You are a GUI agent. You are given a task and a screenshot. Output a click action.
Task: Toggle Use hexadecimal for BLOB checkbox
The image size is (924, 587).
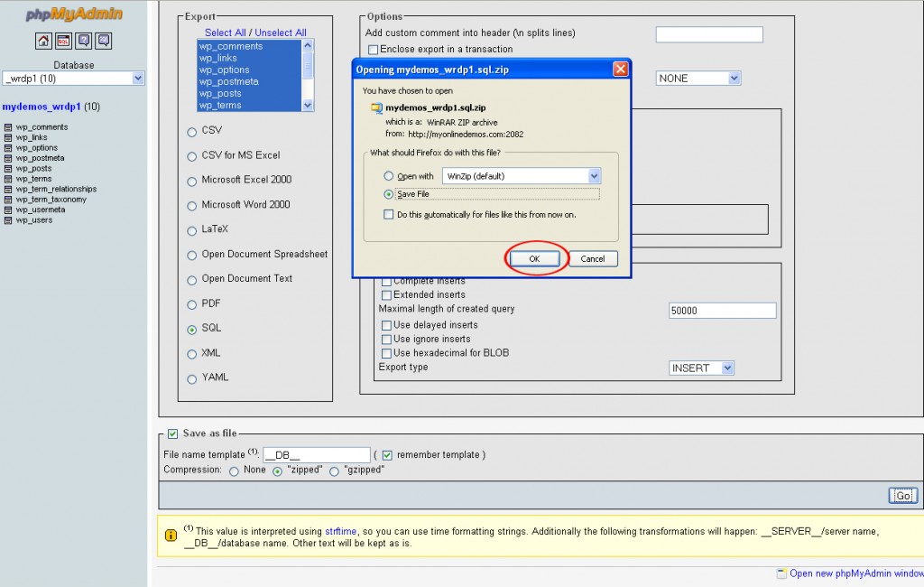386,353
